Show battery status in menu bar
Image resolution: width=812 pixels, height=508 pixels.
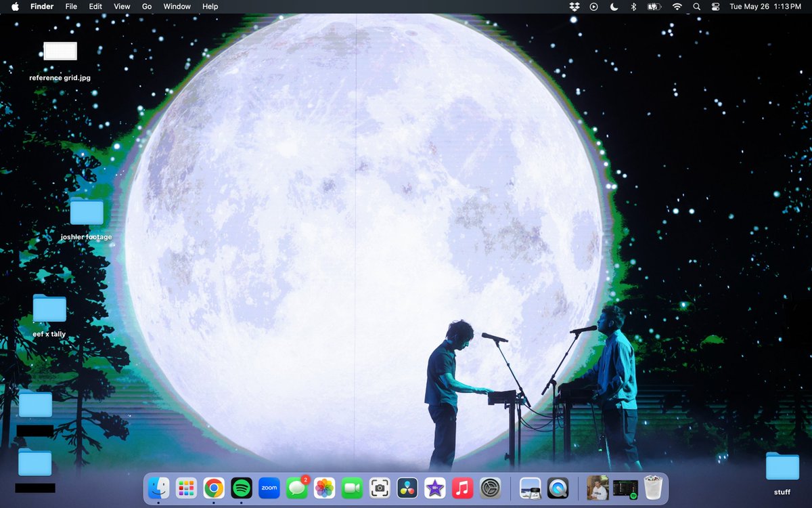654,6
